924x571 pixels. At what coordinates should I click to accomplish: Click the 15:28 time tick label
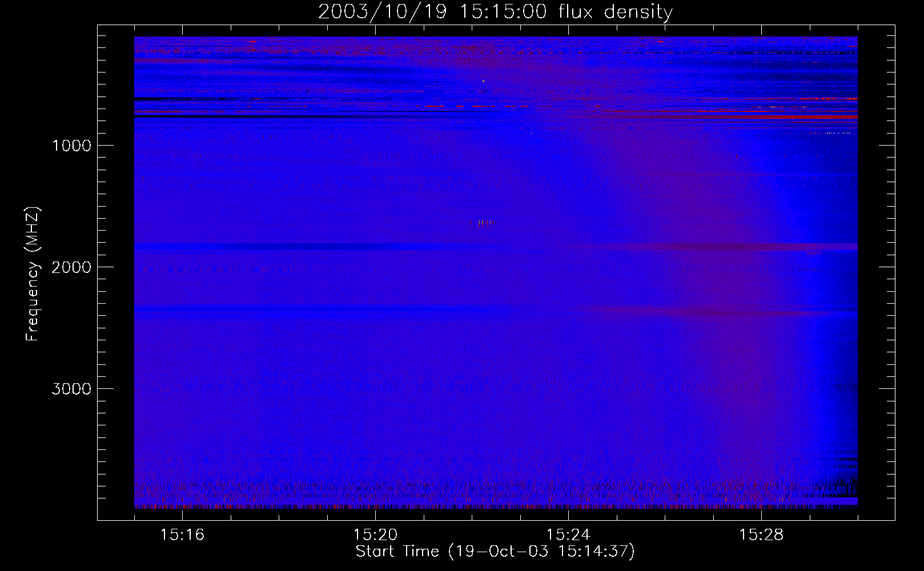pos(761,534)
